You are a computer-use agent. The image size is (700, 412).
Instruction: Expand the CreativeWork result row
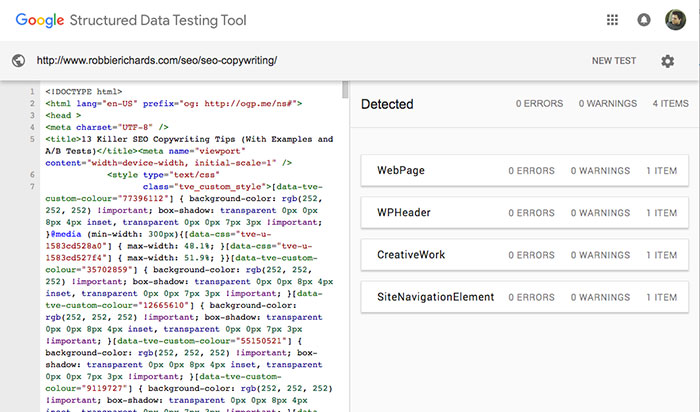(525, 255)
